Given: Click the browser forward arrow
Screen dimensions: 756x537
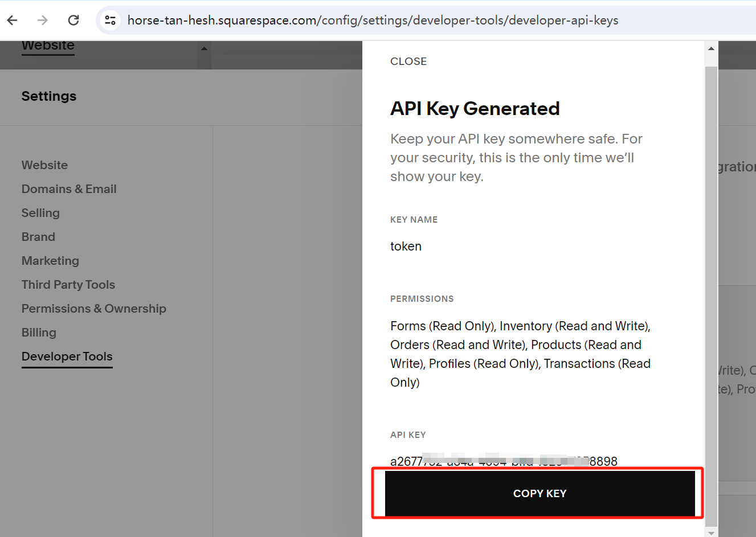Looking at the screenshot, I should pos(42,20).
